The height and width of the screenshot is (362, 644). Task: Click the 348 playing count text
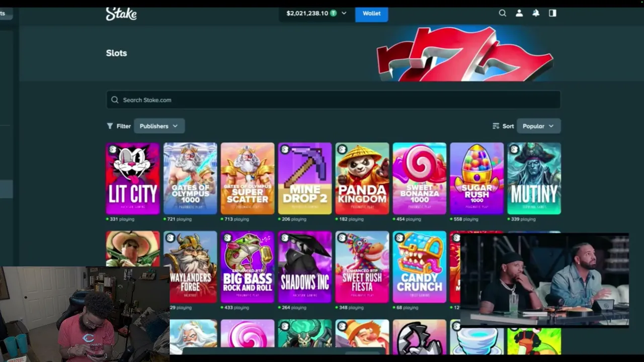[x=351, y=308]
